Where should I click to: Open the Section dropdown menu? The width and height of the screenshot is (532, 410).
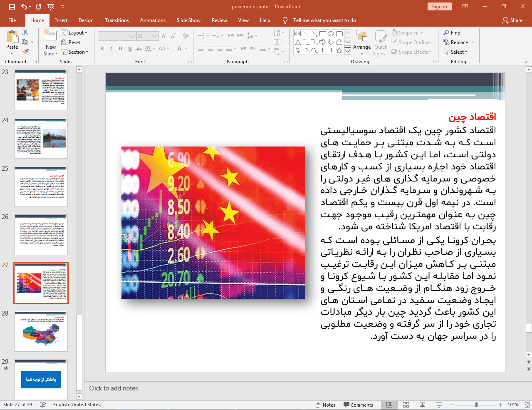pyautogui.click(x=75, y=52)
